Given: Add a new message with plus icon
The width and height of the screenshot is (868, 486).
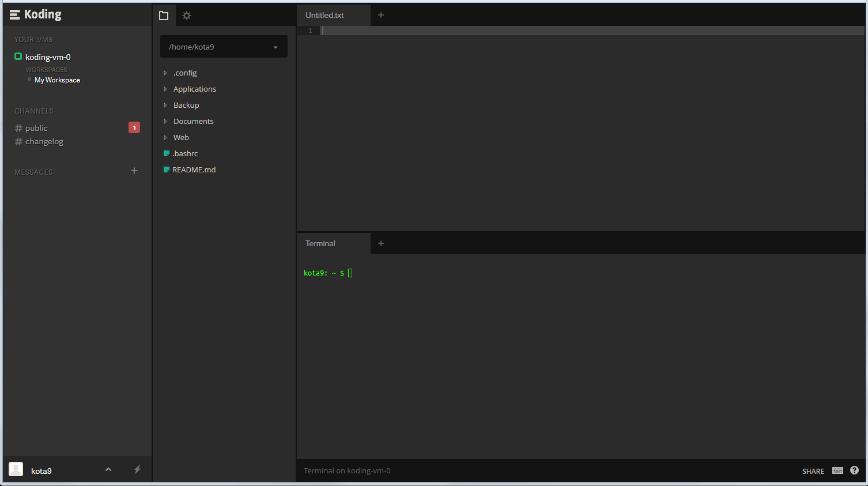Looking at the screenshot, I should pyautogui.click(x=134, y=171).
